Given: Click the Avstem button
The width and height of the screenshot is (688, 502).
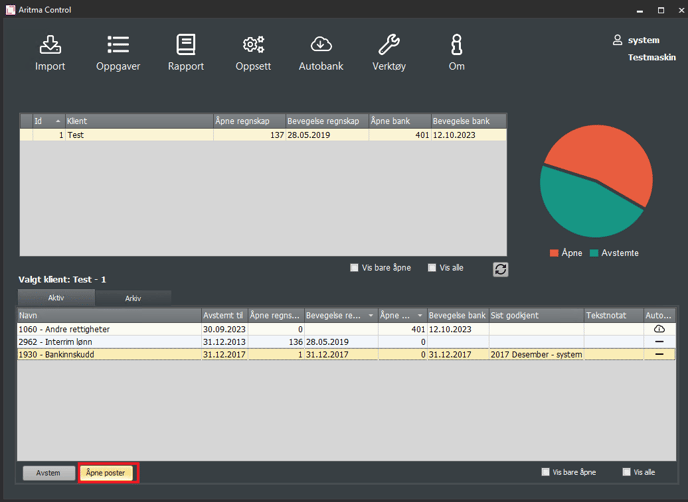Looking at the screenshot, I should click(49, 473).
